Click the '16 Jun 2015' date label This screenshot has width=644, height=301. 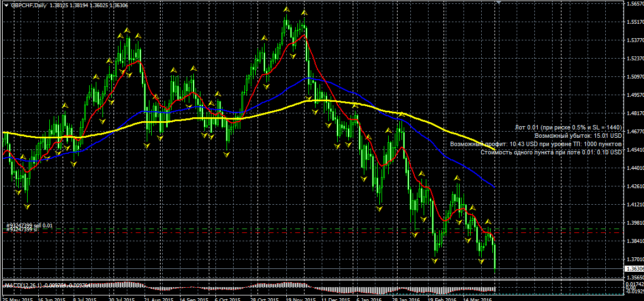pos(51,299)
